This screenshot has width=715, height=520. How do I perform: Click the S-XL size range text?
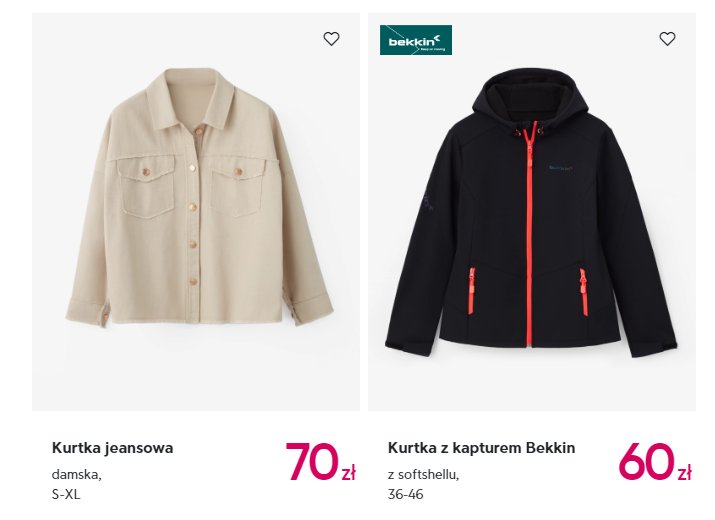(66, 494)
